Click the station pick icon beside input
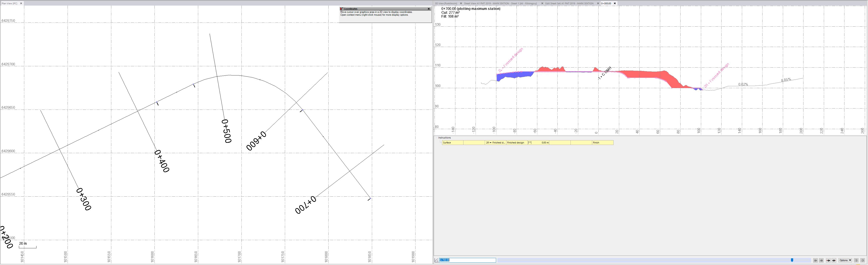Screen dimensions: 868x265 click(436, 260)
